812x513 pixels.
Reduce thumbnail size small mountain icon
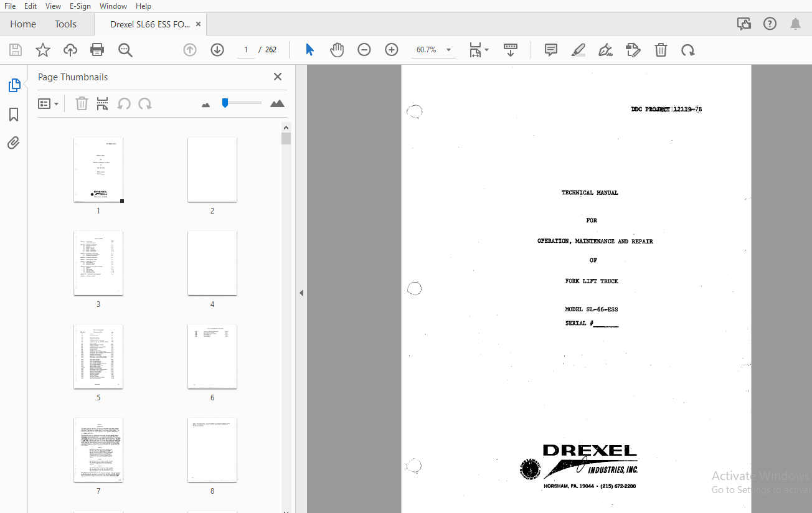click(x=206, y=105)
